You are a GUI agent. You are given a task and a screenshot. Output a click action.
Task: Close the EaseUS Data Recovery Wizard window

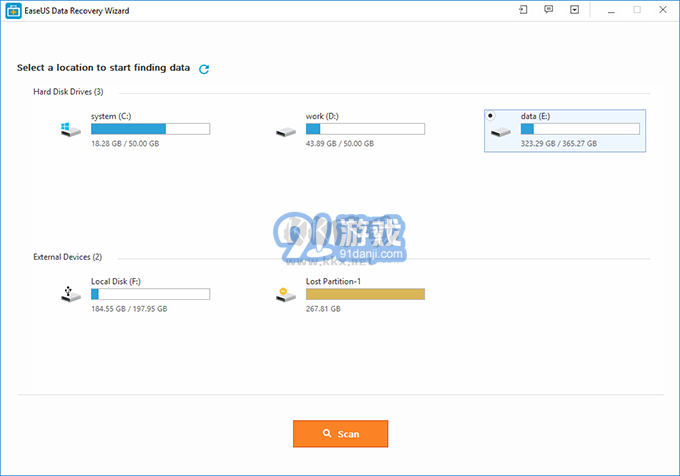(x=663, y=10)
